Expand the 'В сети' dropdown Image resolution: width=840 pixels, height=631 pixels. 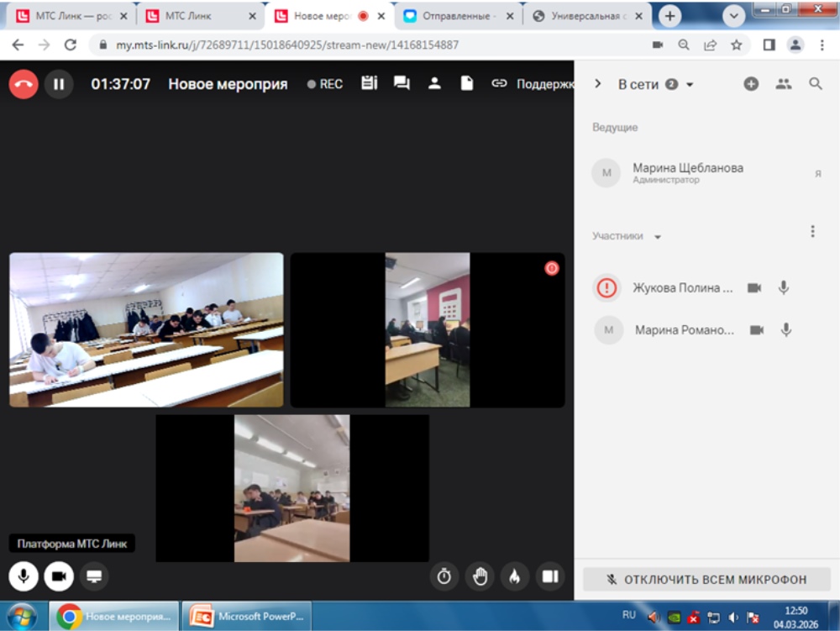(690, 85)
